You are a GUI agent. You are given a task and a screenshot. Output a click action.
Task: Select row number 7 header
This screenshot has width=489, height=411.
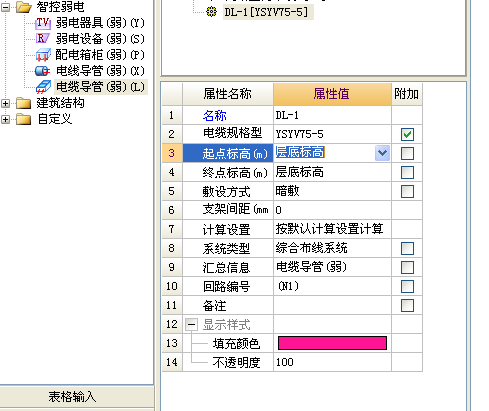[172, 229]
